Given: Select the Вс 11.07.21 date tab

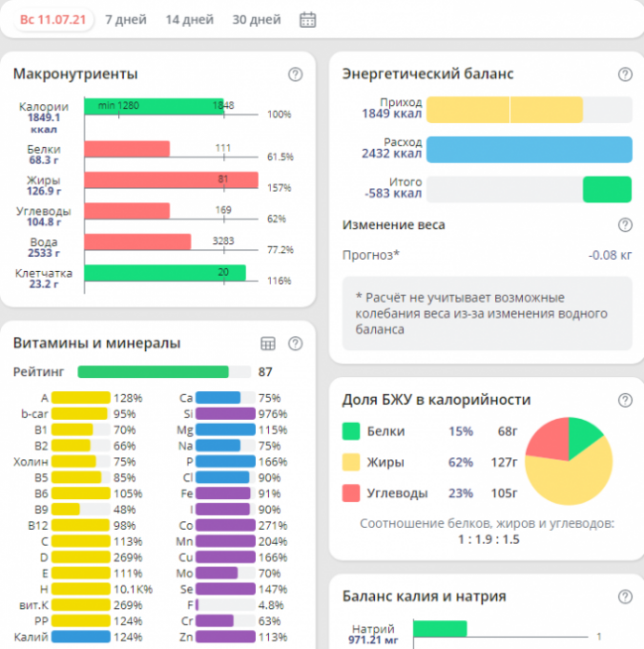Looking at the screenshot, I should pos(52,19).
